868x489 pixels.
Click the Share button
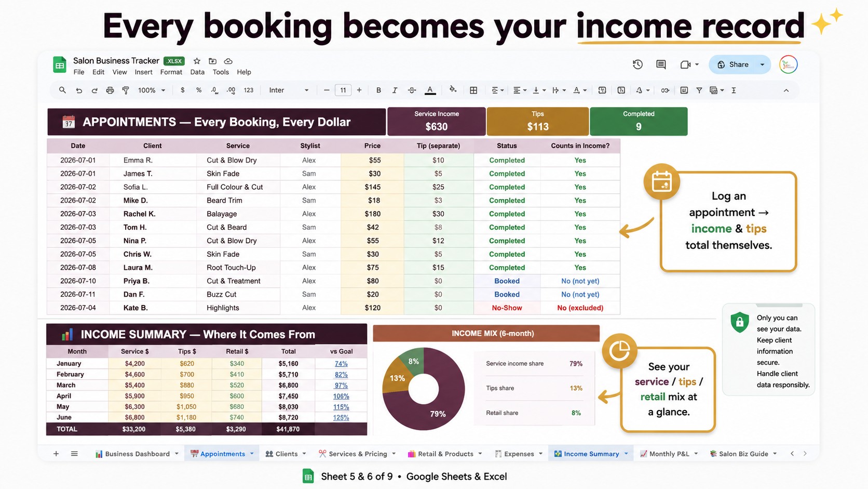pos(733,64)
